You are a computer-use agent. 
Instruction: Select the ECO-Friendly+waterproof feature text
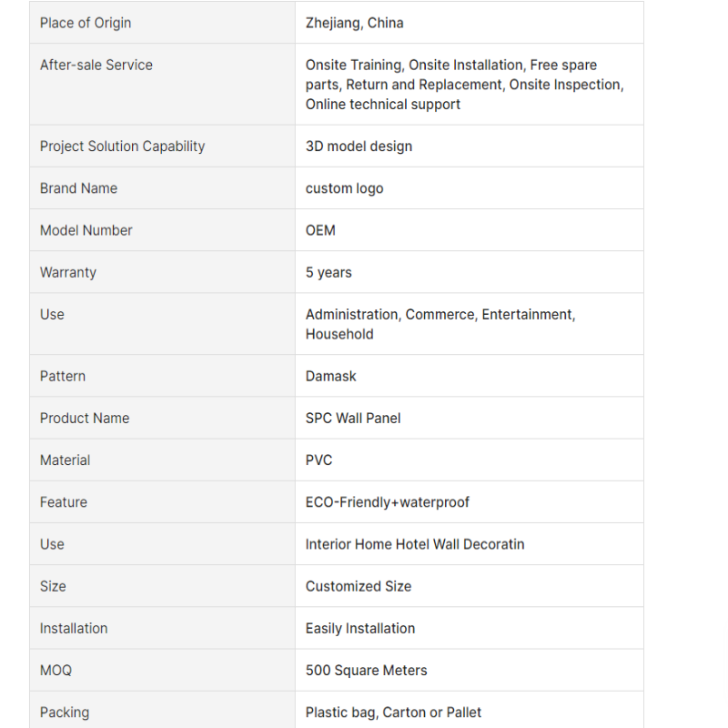(387, 502)
